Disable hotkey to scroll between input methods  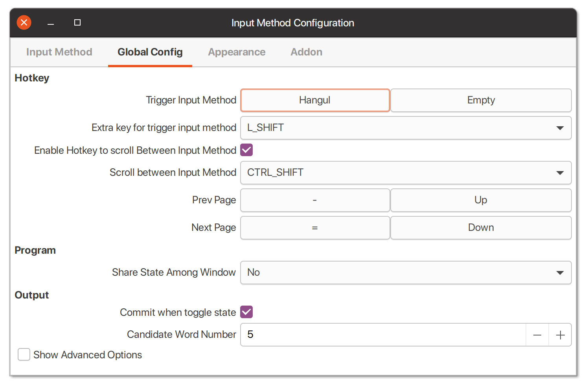(x=246, y=150)
